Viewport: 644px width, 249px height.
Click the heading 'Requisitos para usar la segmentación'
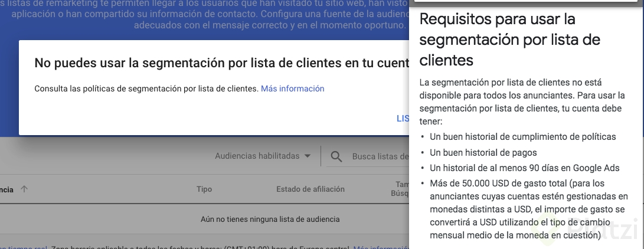[509, 40]
